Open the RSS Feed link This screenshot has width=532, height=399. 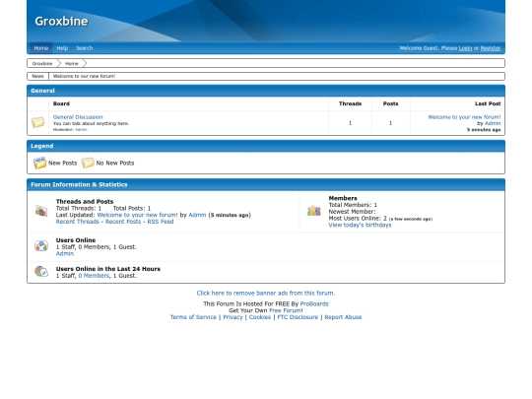[x=161, y=222]
